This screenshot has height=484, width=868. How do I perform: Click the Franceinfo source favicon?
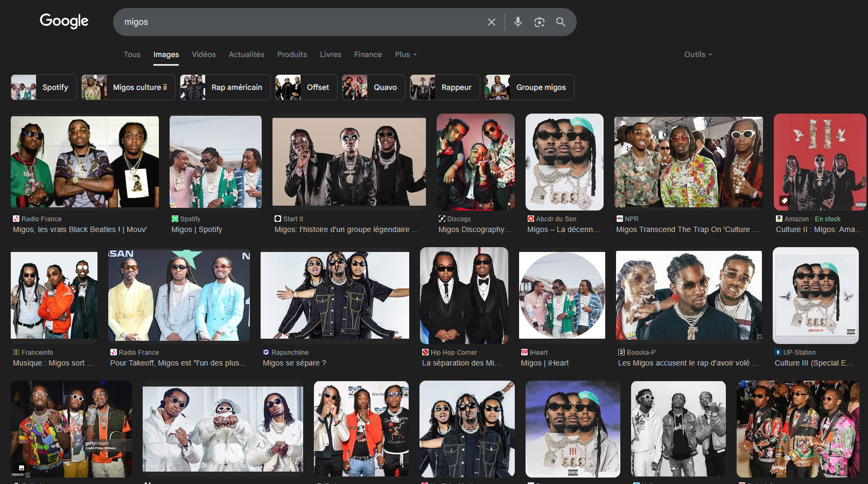click(x=16, y=352)
